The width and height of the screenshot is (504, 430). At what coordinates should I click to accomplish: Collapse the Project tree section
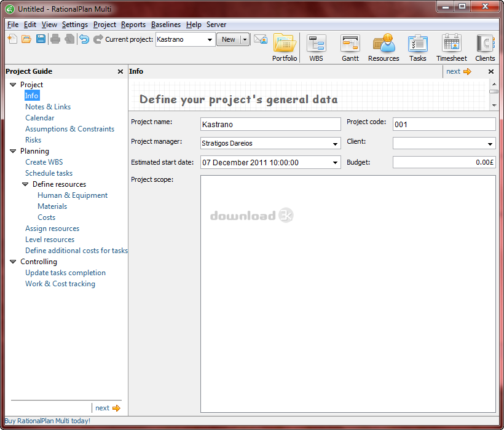[x=13, y=85]
